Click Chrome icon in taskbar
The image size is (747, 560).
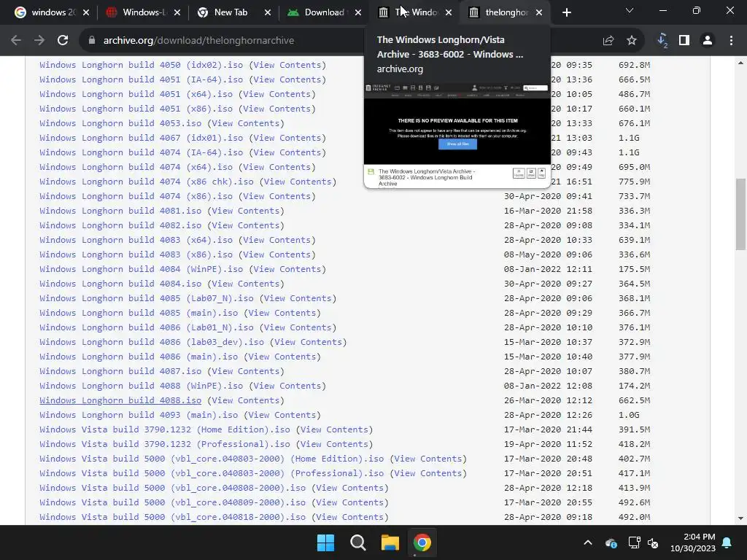[x=422, y=542]
